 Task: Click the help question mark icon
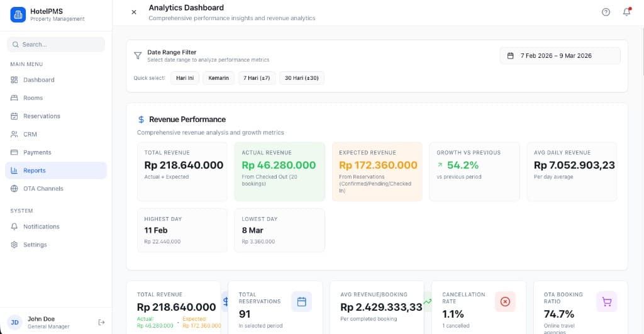point(606,12)
